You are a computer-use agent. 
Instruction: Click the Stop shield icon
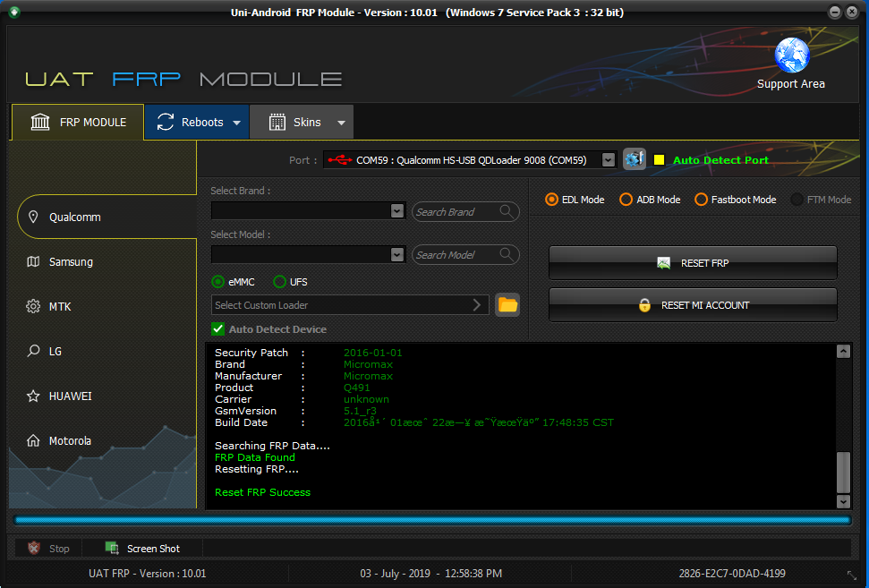point(34,548)
